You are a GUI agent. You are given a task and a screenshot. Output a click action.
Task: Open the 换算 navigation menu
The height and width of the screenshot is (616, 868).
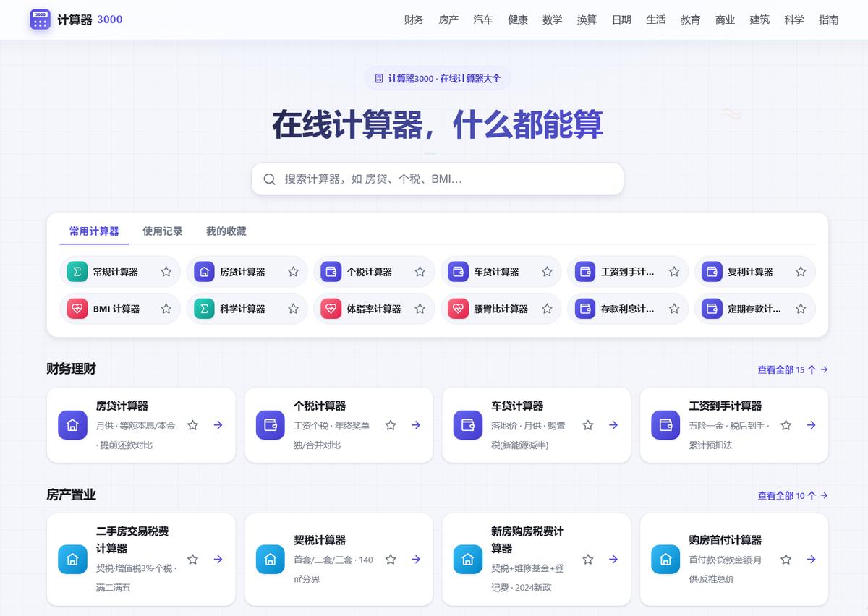click(x=587, y=20)
